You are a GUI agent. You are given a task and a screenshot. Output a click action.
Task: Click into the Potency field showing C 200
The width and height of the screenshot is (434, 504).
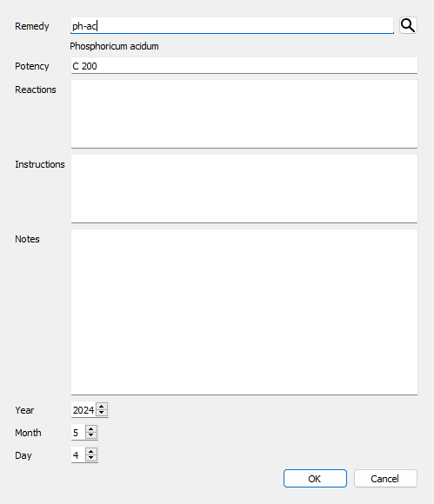coord(244,66)
